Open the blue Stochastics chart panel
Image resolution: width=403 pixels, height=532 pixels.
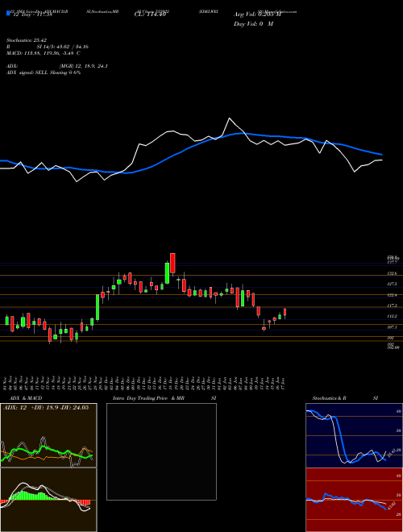pyautogui.click(x=354, y=435)
